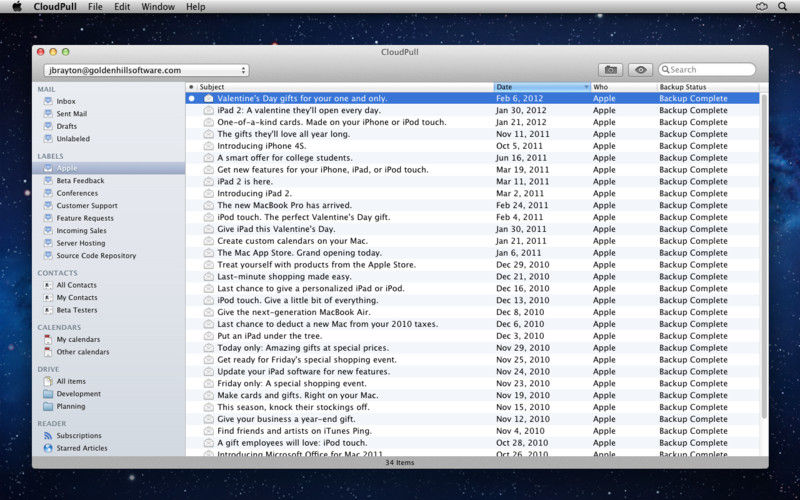Image resolution: width=800 pixels, height=500 pixels.
Task: Click the My calendars icon
Action: pos(48,339)
